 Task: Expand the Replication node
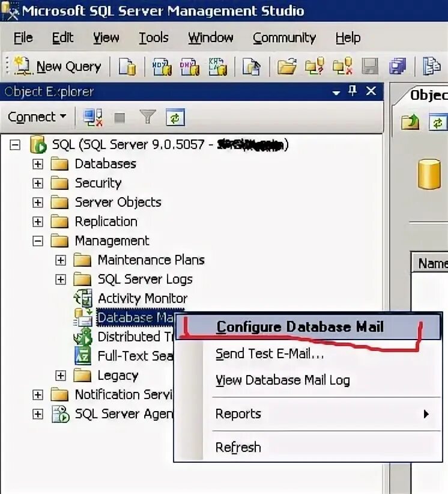pos(38,222)
